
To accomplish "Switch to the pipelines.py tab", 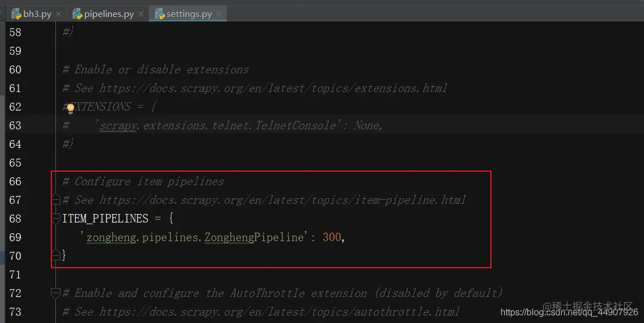I will (108, 14).
